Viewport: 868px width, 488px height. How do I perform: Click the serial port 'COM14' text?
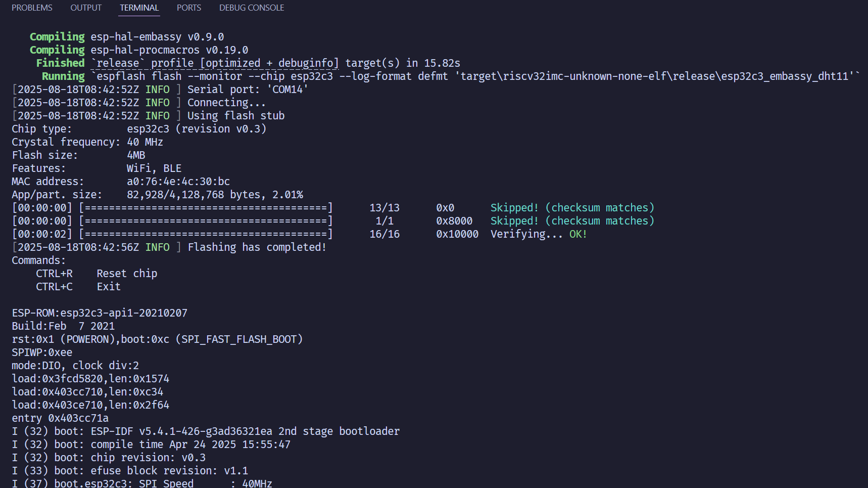(x=287, y=90)
